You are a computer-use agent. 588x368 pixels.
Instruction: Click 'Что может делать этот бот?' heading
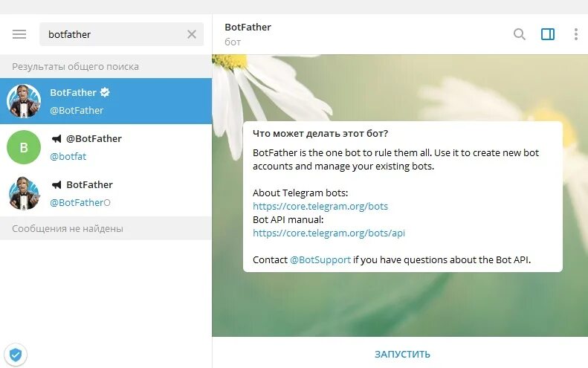point(320,134)
